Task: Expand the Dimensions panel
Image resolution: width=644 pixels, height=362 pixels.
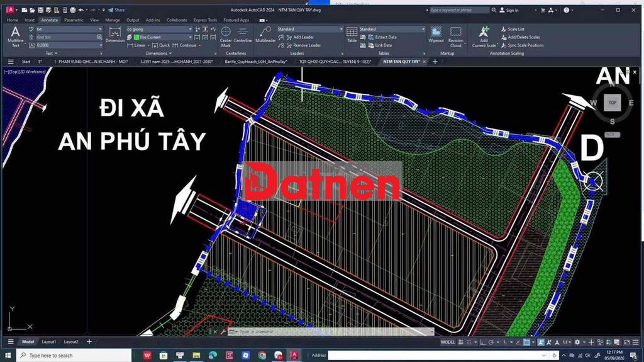Action: point(159,53)
